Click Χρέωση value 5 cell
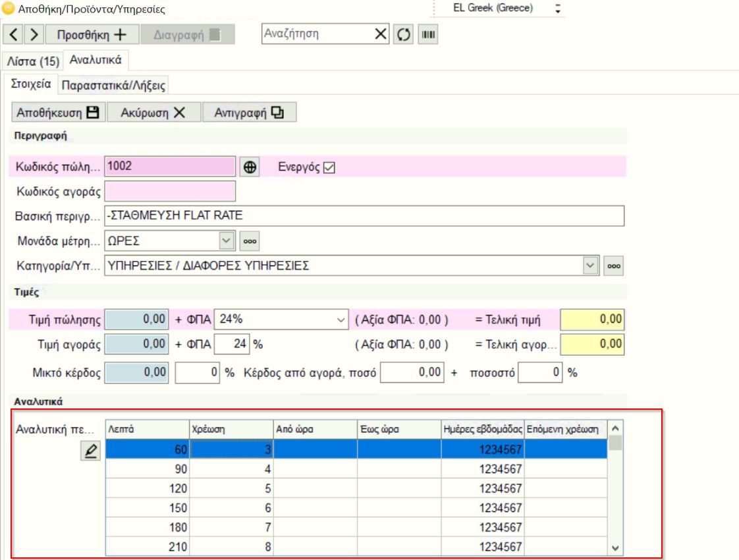 pos(231,488)
